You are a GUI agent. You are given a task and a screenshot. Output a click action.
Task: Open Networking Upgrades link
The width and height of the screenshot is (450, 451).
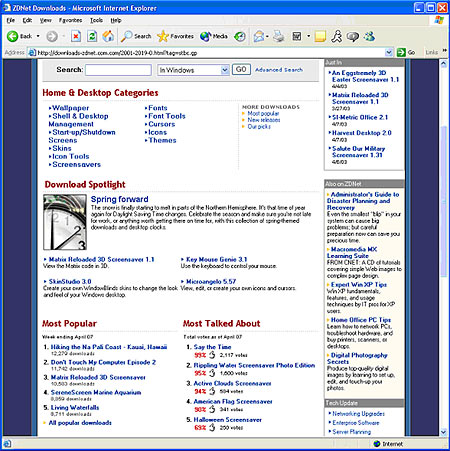358,414
